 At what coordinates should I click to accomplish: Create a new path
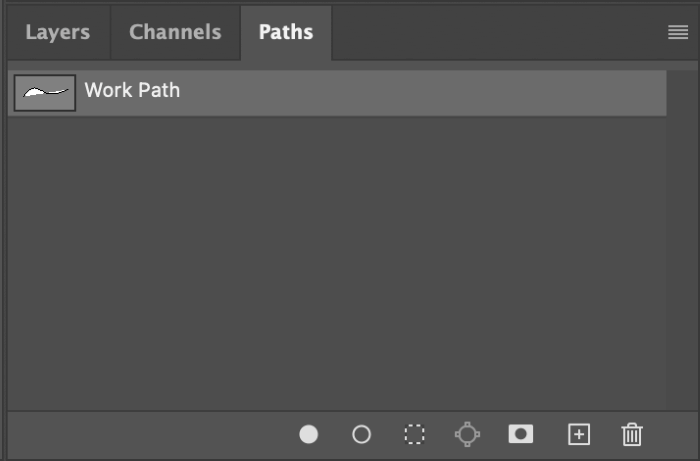coord(579,434)
